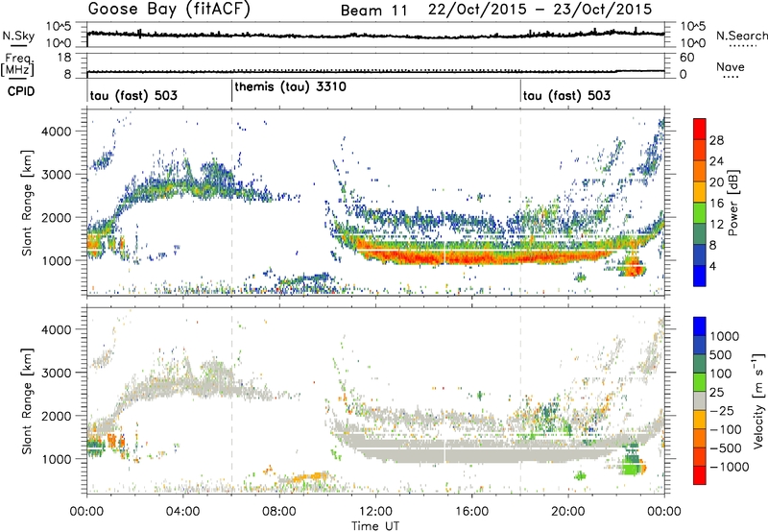This screenshot has width=768, height=532.
Task: Click the '08:00' time axis tick
Action: 279,512
